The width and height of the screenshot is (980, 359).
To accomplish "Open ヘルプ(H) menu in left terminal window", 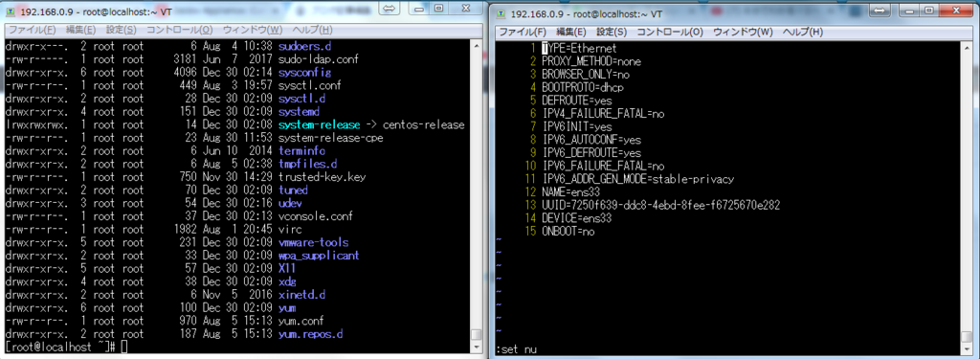I will pos(313,30).
